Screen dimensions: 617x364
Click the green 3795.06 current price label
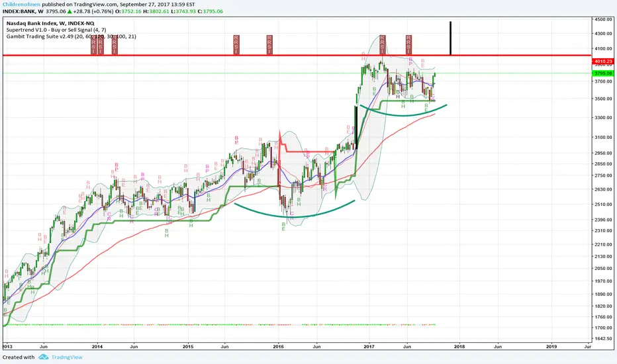[603, 73]
